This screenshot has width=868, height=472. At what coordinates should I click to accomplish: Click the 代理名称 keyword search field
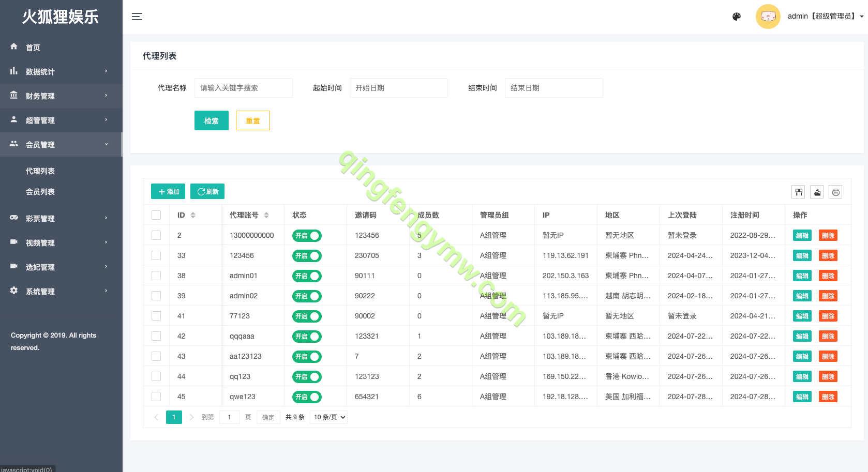point(243,88)
